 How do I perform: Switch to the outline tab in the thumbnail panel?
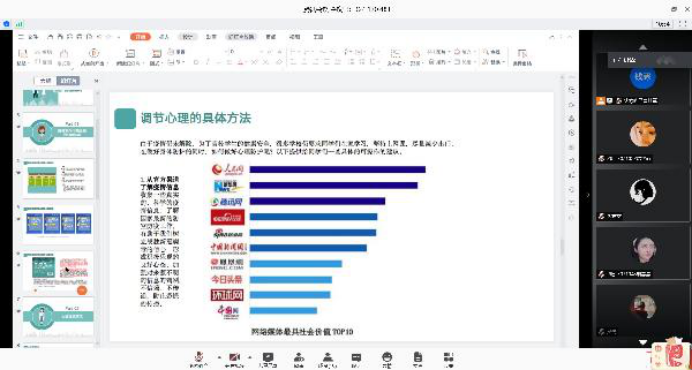point(45,81)
